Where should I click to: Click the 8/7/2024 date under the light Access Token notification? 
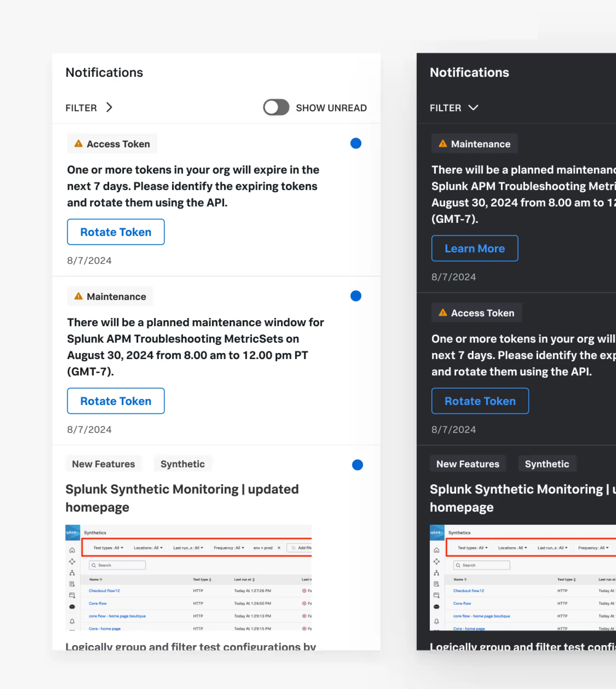pyautogui.click(x=89, y=260)
